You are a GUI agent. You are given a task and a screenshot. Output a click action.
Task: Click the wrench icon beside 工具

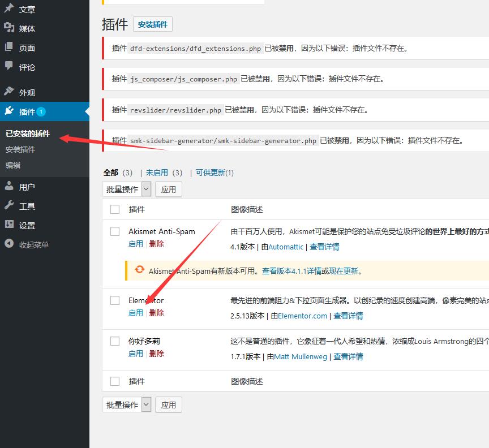click(9, 205)
